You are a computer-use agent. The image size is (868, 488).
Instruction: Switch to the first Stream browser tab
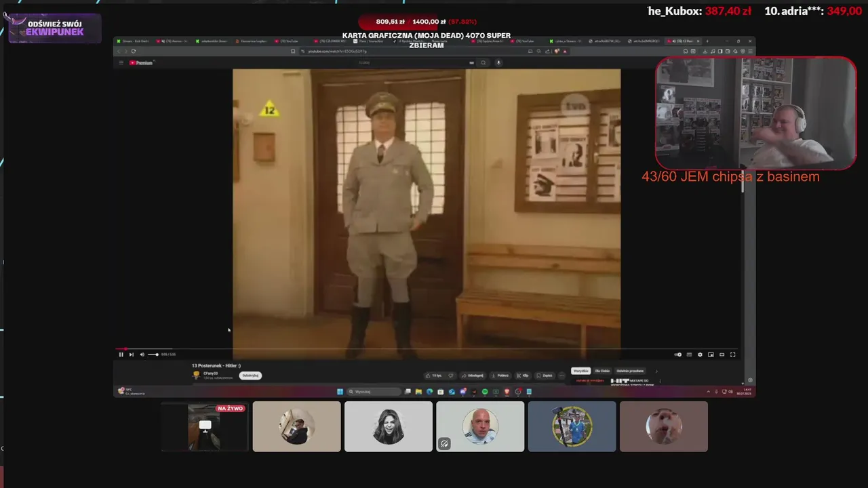(134, 41)
